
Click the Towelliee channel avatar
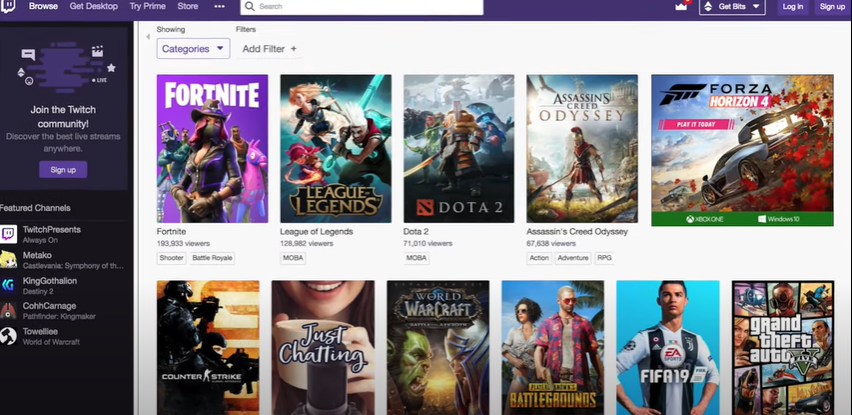pos(8,336)
